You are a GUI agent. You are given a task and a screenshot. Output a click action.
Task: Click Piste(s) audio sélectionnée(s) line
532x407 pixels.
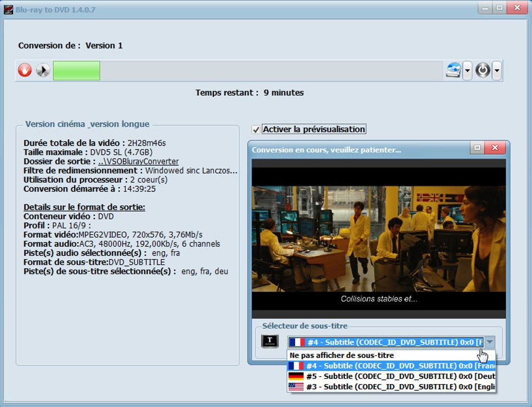[102, 253]
